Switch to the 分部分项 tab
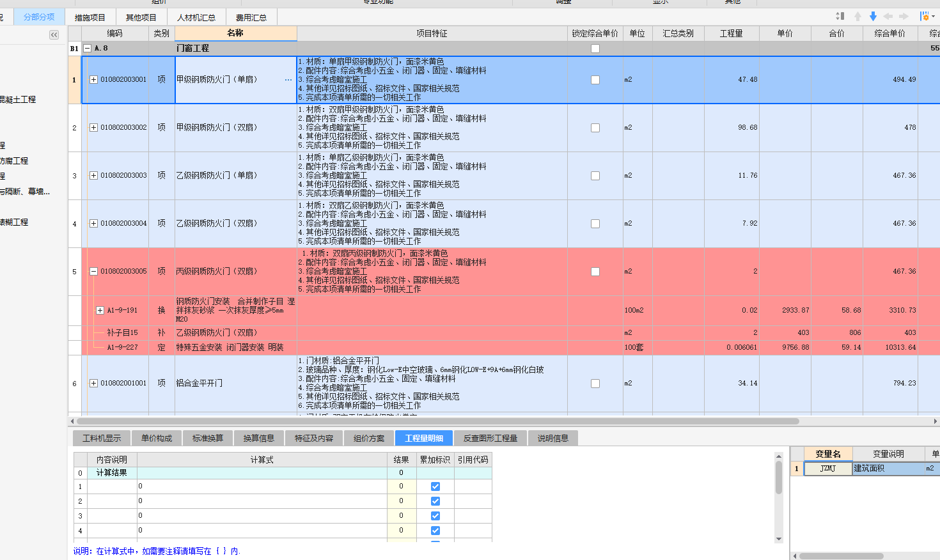 pos(39,17)
